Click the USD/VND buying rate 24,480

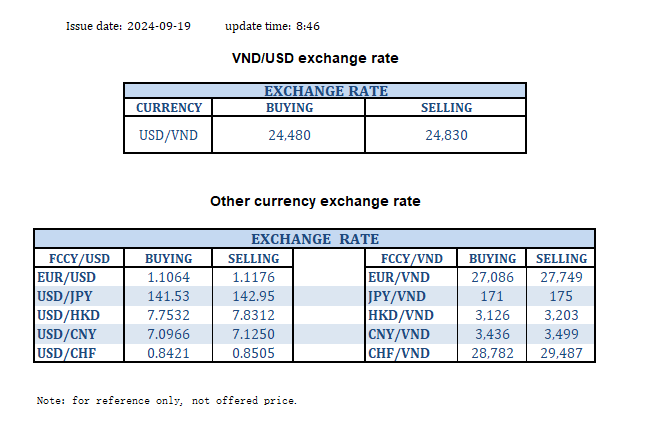point(290,135)
